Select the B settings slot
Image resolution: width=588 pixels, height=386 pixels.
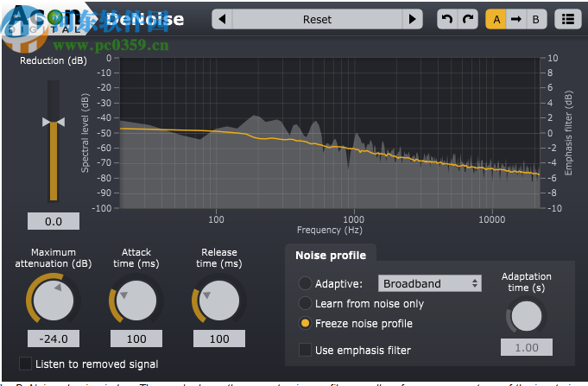(x=536, y=19)
